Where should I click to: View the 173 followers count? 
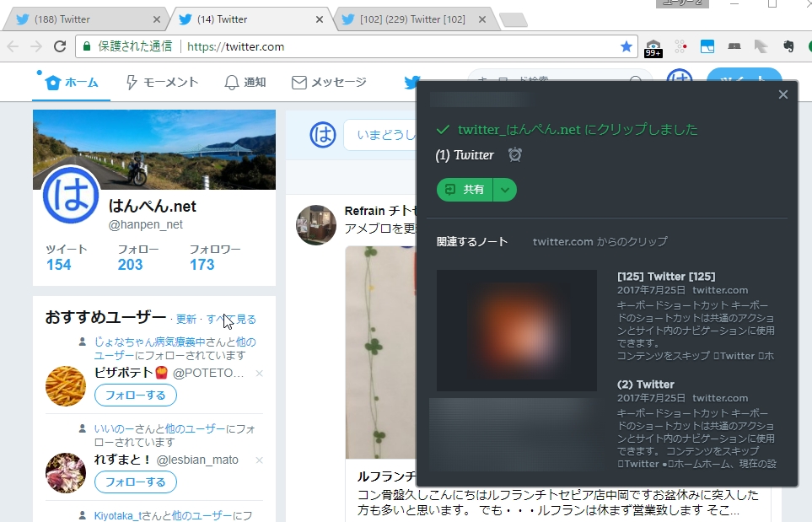click(x=202, y=264)
